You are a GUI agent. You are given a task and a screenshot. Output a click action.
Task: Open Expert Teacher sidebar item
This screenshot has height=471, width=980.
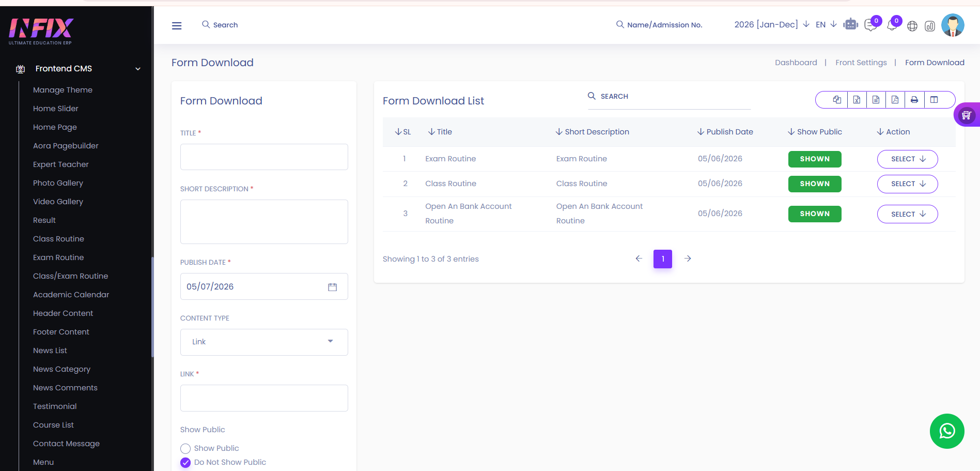[61, 164]
